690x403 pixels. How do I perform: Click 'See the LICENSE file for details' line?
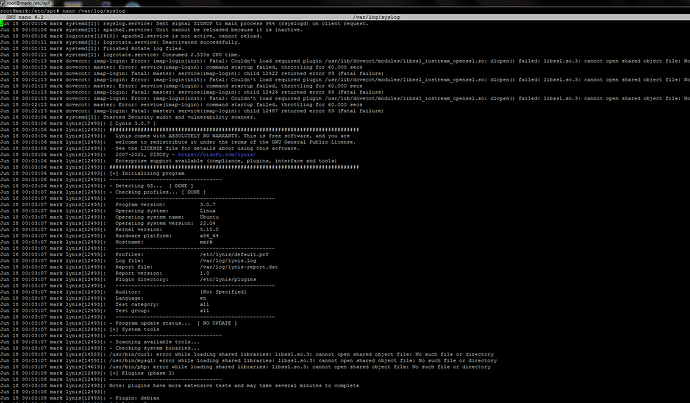tap(207, 148)
